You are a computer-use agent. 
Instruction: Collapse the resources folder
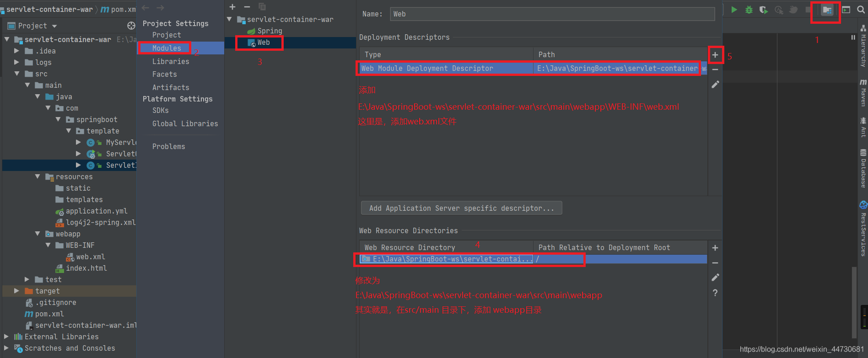(x=38, y=176)
